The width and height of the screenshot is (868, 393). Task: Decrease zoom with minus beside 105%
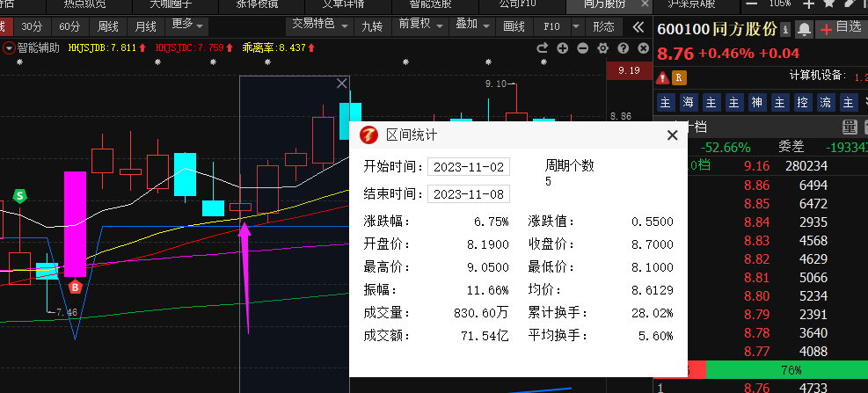pyautogui.click(x=752, y=4)
